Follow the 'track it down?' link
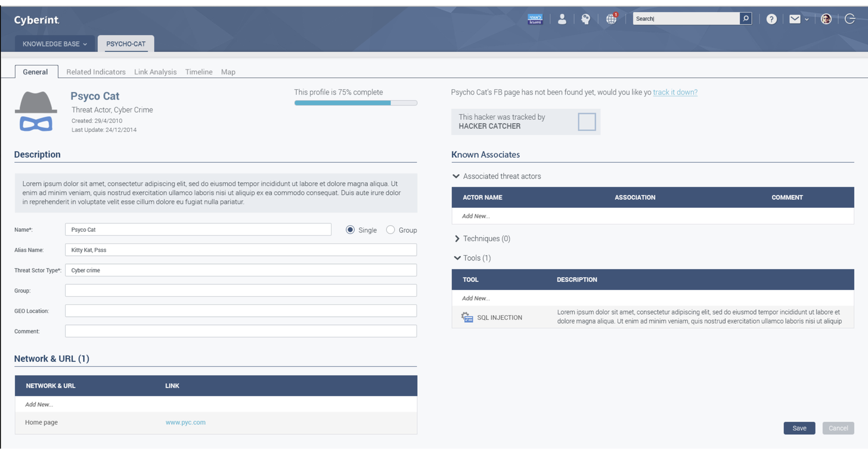 (x=675, y=92)
